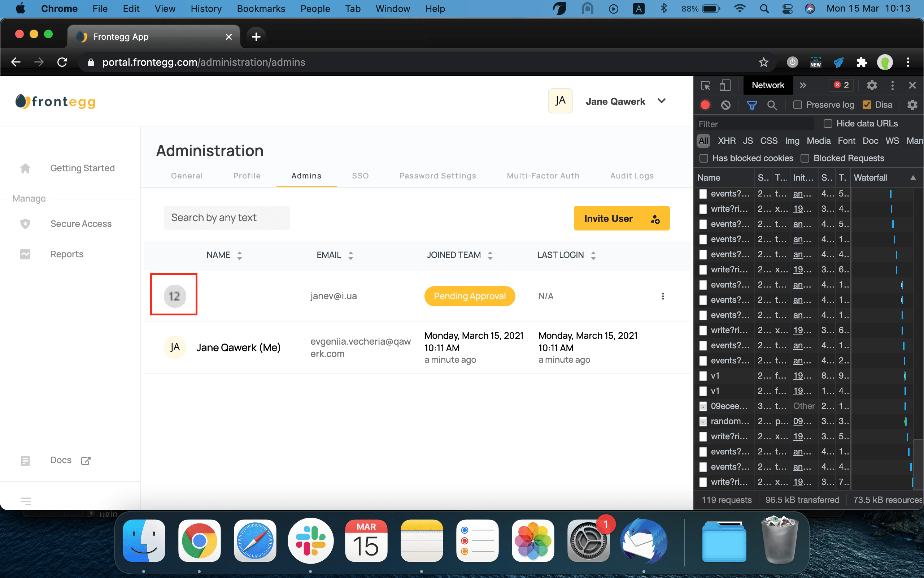The image size is (924, 578).
Task: Untick the Disable cache checkbox
Action: pos(867,105)
